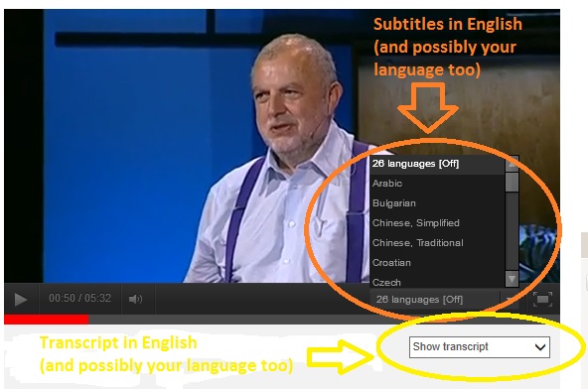Click the 00:50 / 05:32 time display

(x=79, y=299)
